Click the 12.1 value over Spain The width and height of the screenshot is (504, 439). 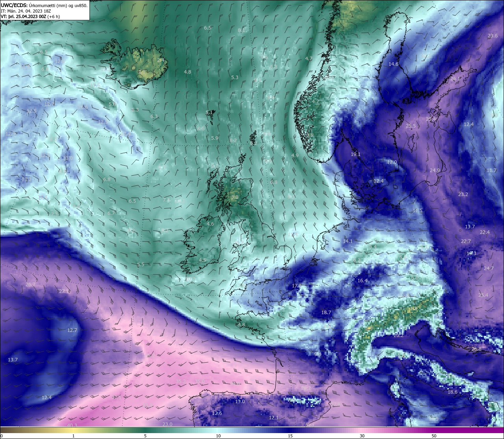pos(274,418)
